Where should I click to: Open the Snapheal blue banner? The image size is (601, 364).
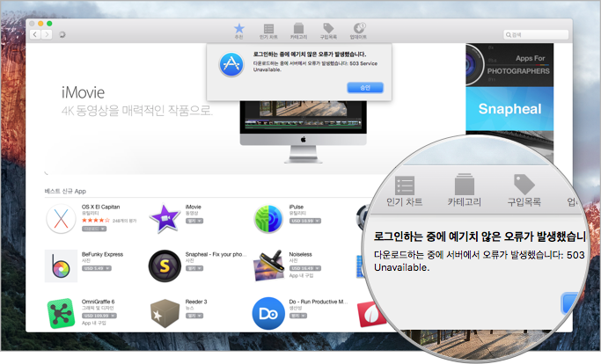(509, 109)
